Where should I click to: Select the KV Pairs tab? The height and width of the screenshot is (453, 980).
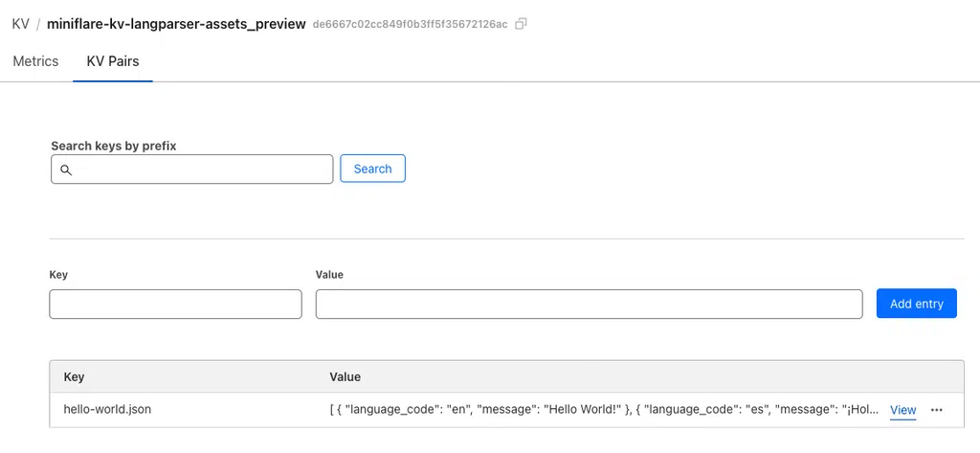(x=113, y=61)
